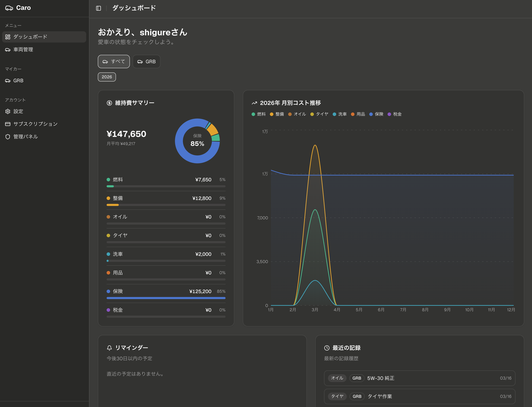Click the 保険 85% donut chart center
This screenshot has width=532, height=407.
pyautogui.click(x=197, y=141)
